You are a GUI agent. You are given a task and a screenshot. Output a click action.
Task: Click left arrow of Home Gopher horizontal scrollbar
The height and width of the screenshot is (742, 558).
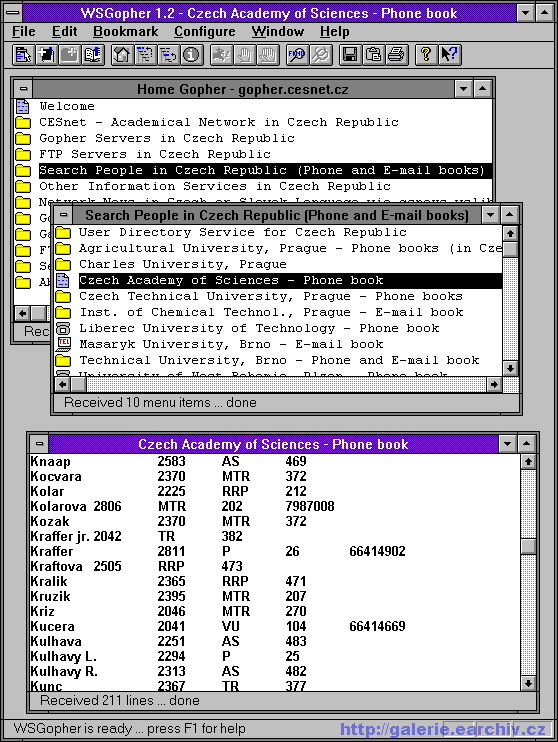click(x=22, y=313)
